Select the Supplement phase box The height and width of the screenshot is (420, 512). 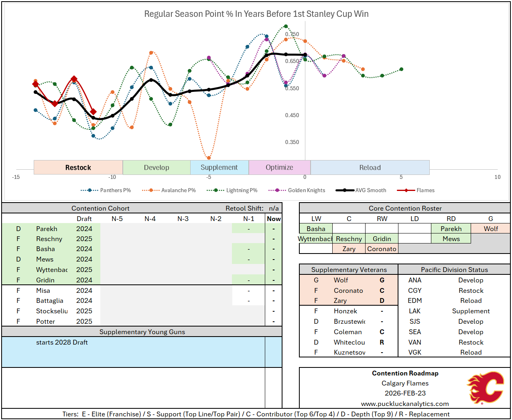tap(219, 168)
